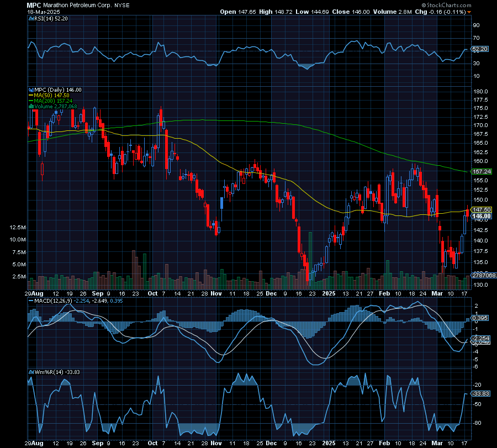
Task: Click the candlestick icon beside MPC (Daily)
Action: tap(31, 89)
